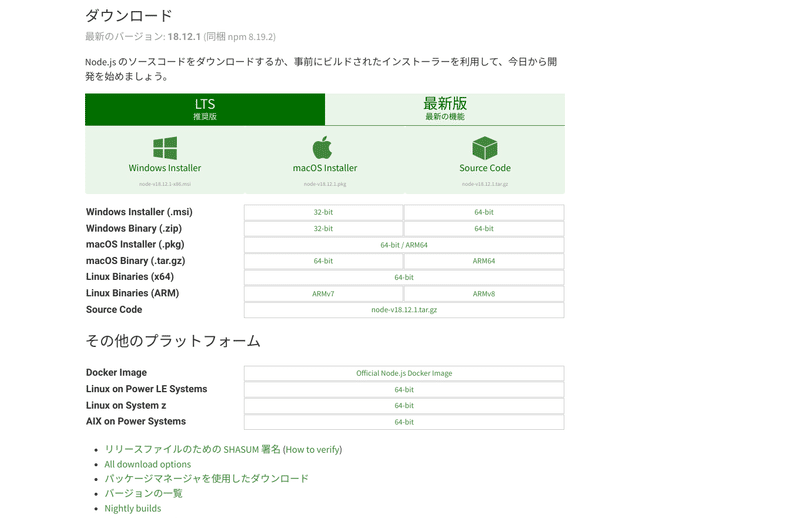Click the Linux Binaries (ARM) row label
The height and width of the screenshot is (518, 800).
coord(133,293)
